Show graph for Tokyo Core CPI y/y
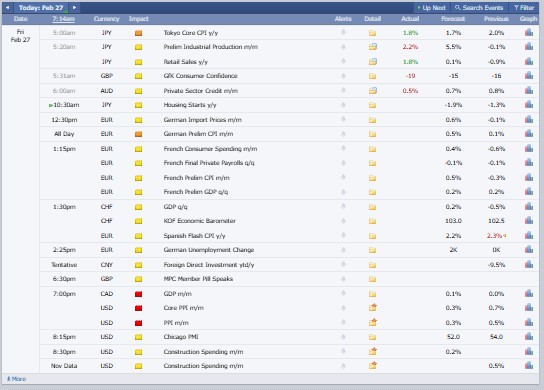Screen dimensions: 544x390 (529, 32)
